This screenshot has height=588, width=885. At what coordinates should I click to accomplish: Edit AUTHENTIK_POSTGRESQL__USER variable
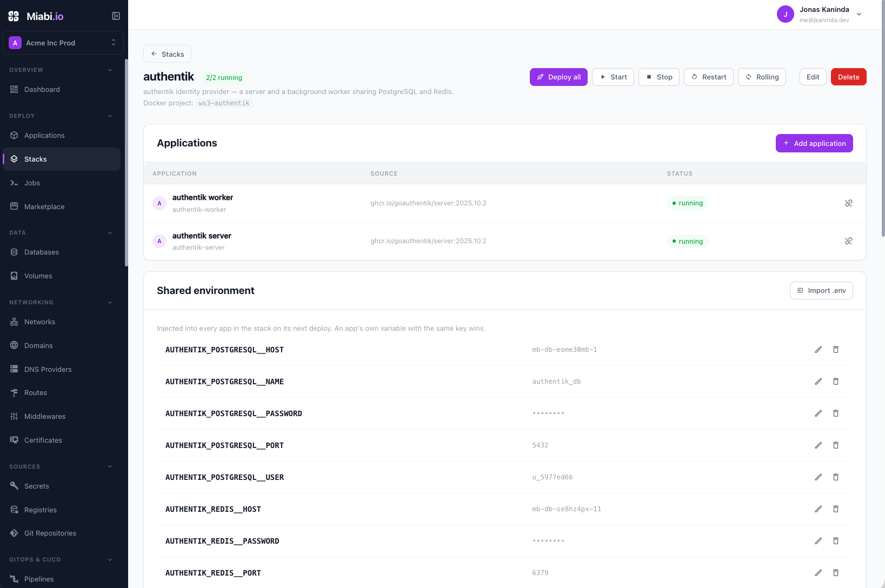click(819, 477)
